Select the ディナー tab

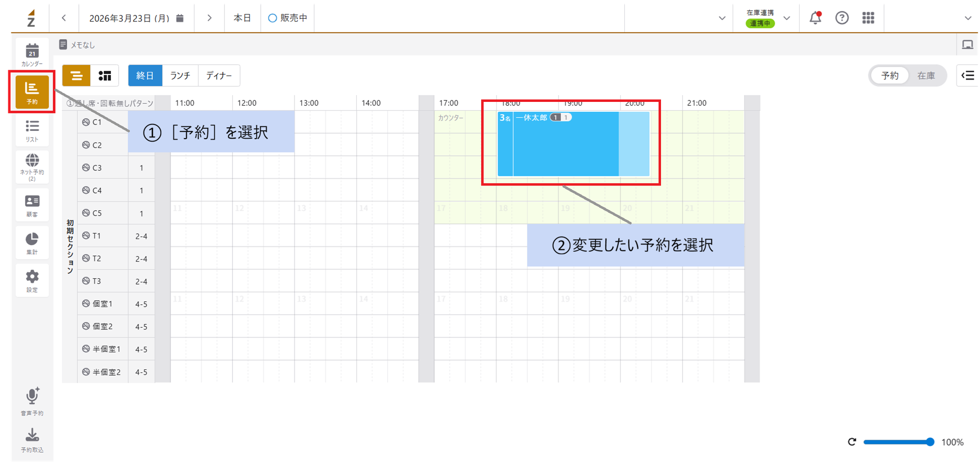(219, 75)
